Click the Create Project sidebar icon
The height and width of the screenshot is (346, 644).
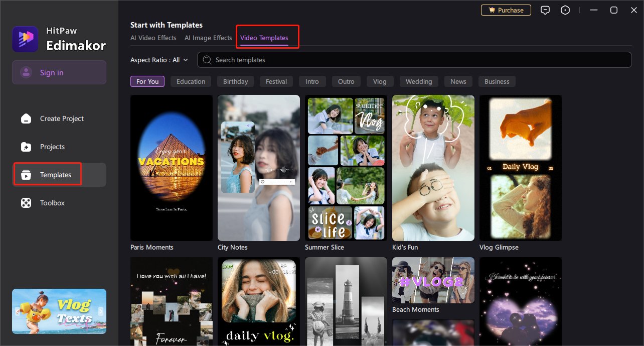tap(26, 119)
